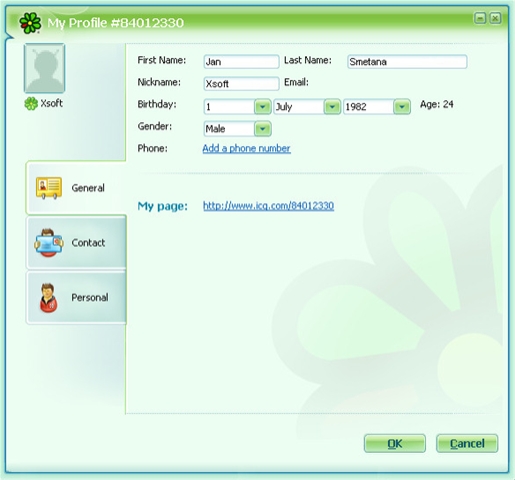Click the Contact tab envelope person icon
Viewport: 515px width, 480px height.
click(x=49, y=243)
